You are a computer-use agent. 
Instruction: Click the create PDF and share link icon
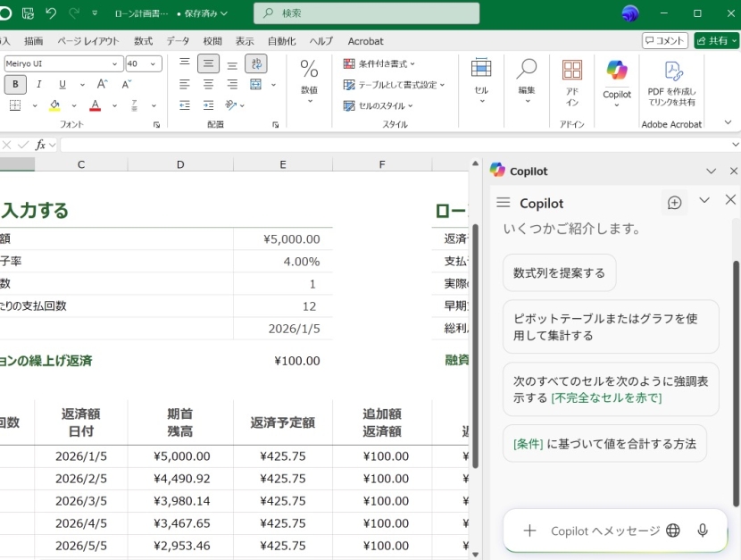tap(671, 82)
